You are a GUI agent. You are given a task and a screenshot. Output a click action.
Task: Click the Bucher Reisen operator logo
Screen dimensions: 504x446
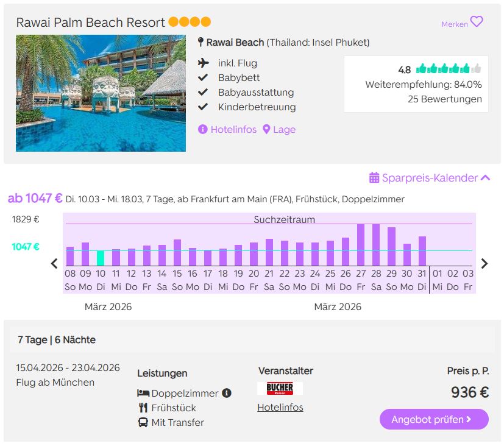click(x=280, y=388)
